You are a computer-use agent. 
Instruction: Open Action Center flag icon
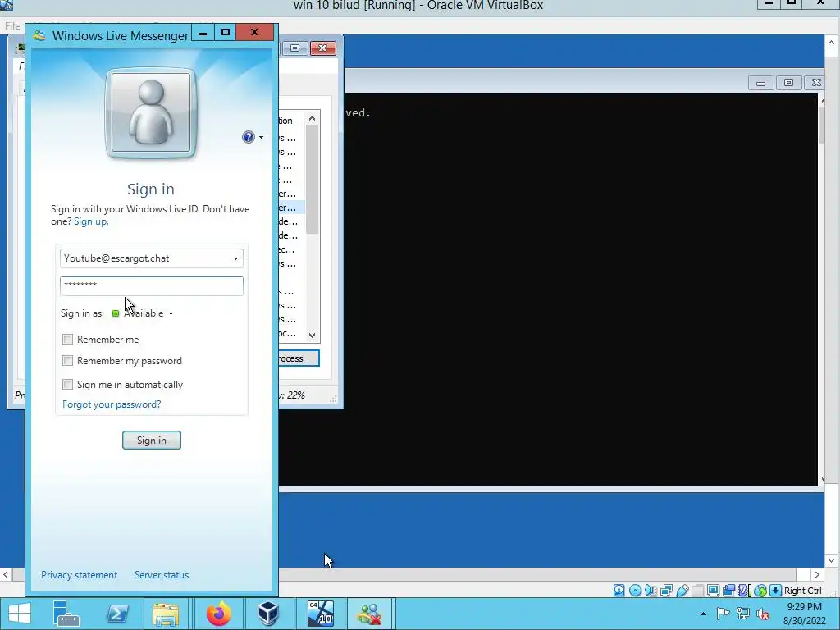(723, 614)
